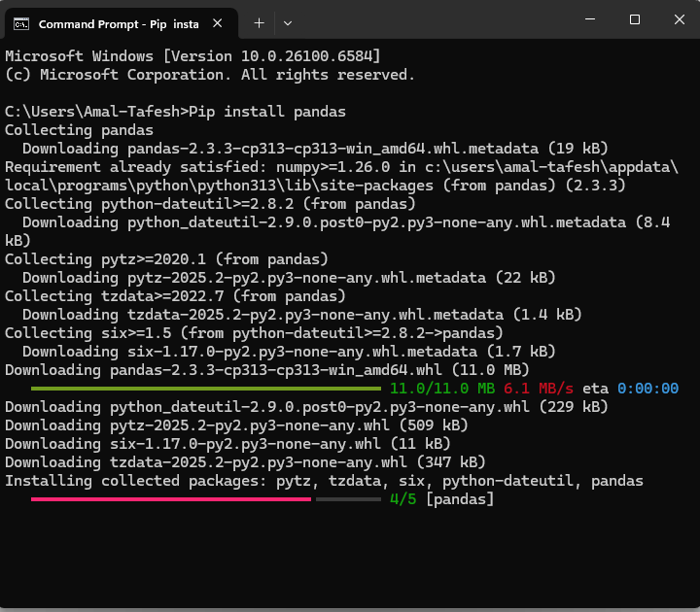Click the green '4/5' install counter
This screenshot has width=700, height=612.
[402, 499]
